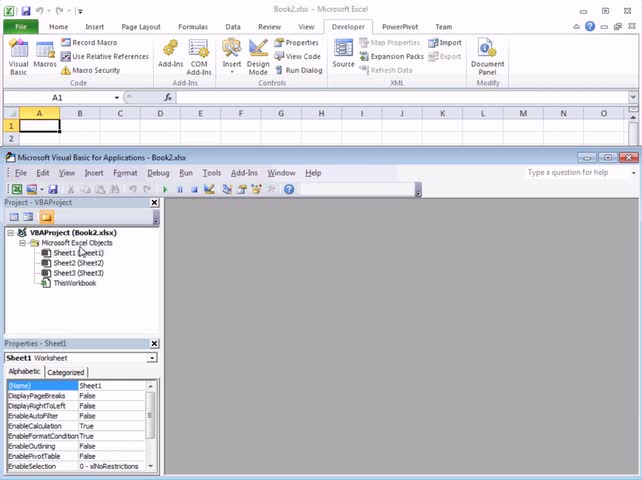Viewport: 642px width, 480px height.
Task: Open COM Add-Ins dialog
Action: 199,57
